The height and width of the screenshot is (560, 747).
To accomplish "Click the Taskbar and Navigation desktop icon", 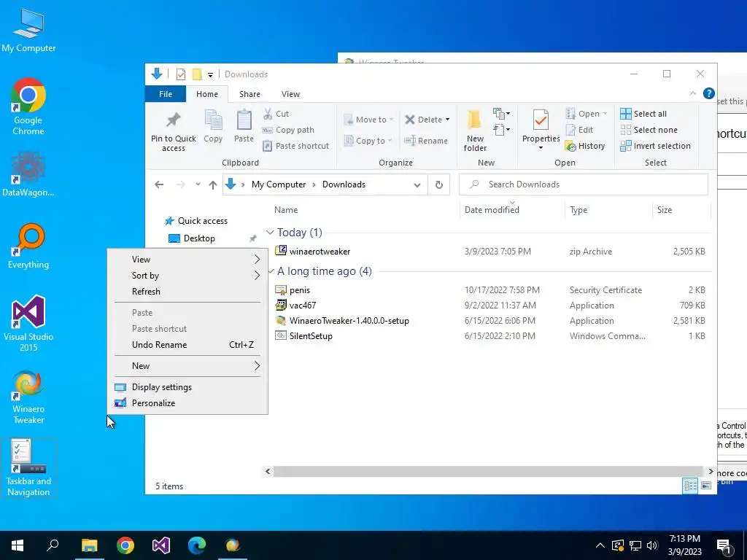I will click(x=28, y=468).
